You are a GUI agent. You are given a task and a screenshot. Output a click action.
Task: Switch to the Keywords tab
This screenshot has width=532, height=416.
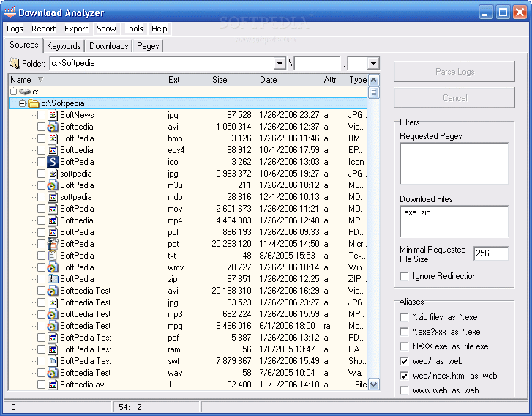coord(64,46)
